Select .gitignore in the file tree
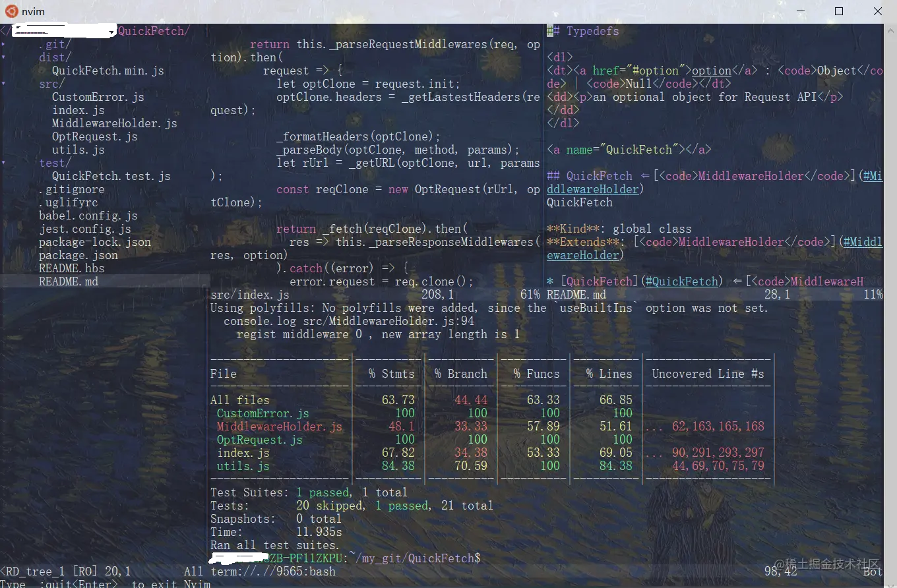 (x=72, y=189)
